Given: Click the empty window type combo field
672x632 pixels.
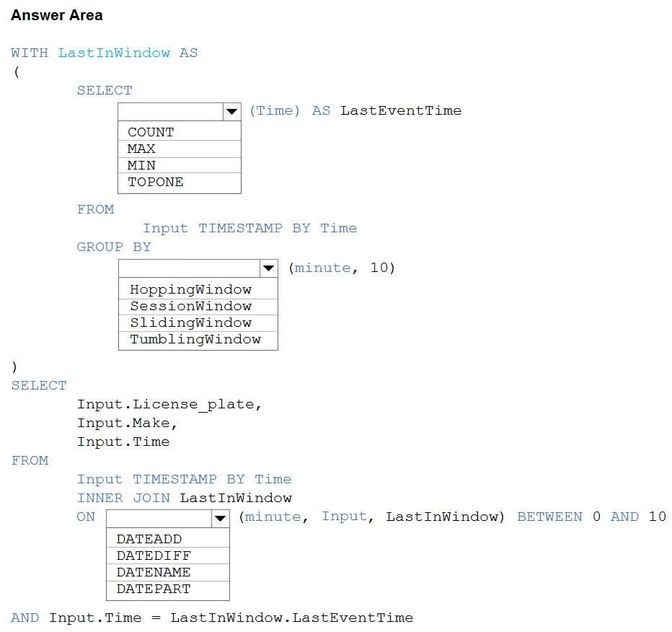Looking at the screenshot, I should point(190,268).
